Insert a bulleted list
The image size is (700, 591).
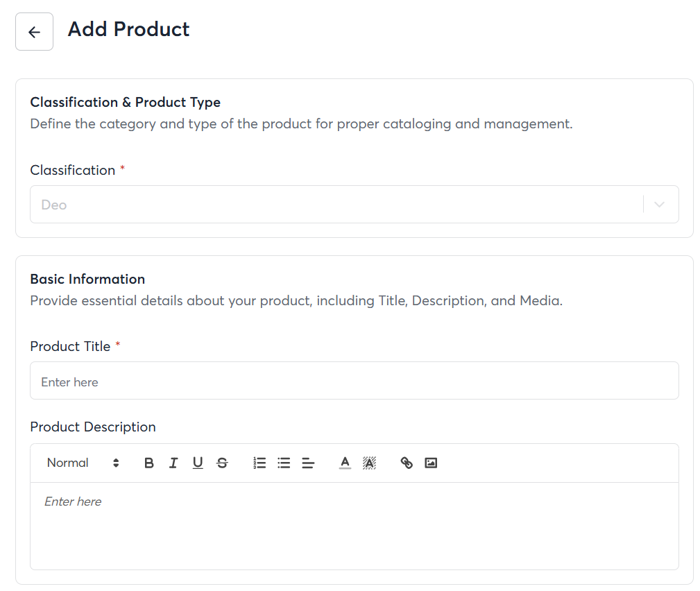click(x=284, y=463)
